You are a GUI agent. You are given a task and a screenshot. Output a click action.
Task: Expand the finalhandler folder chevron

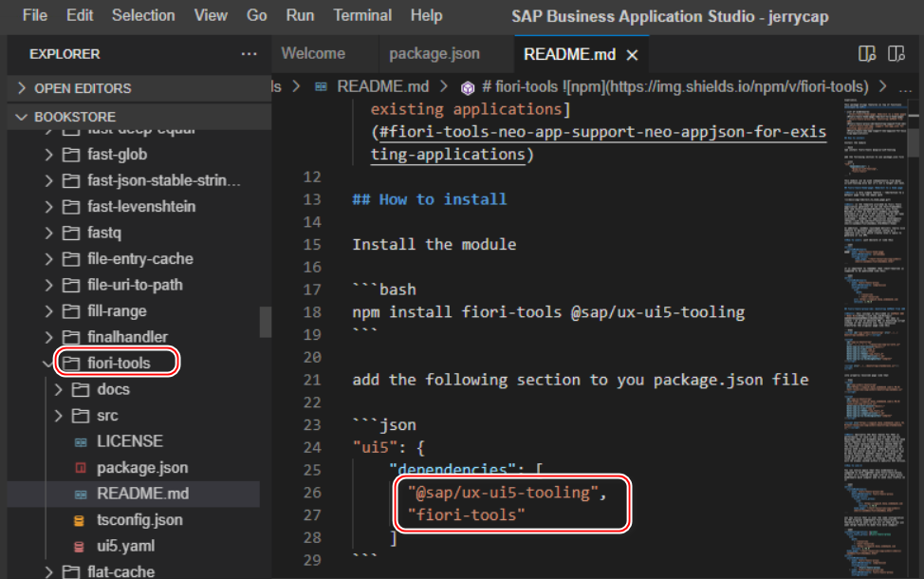[x=49, y=337]
